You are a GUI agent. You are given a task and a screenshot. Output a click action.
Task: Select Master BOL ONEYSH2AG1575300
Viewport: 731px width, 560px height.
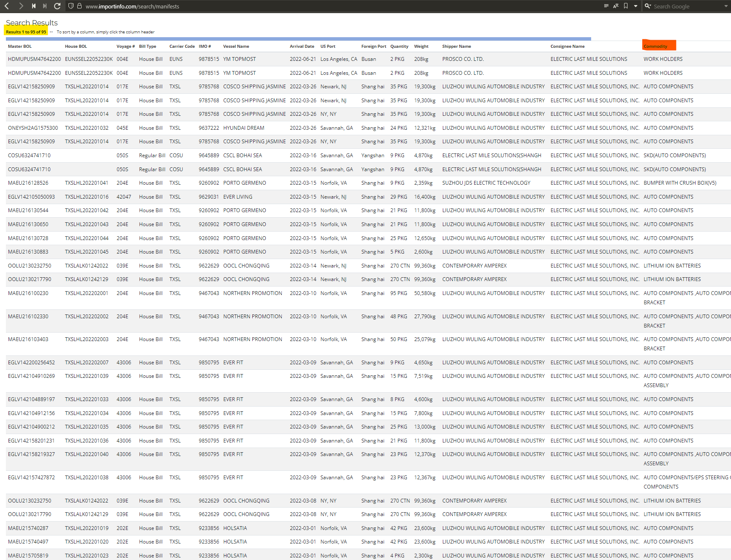pyautogui.click(x=33, y=128)
